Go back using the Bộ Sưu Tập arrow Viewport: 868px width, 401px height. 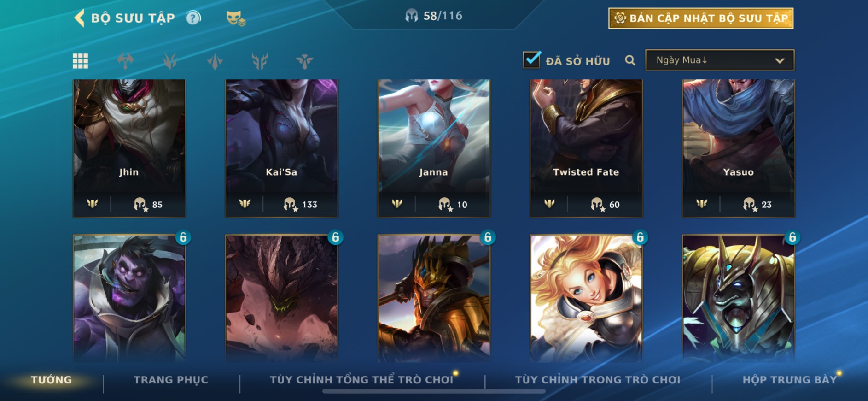tap(79, 18)
